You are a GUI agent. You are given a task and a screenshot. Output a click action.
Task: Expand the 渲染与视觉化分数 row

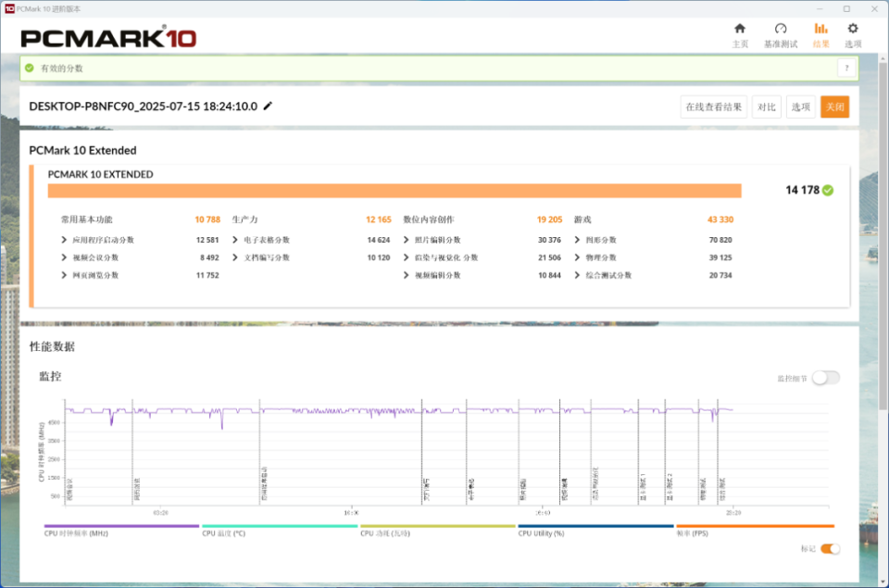(406, 257)
